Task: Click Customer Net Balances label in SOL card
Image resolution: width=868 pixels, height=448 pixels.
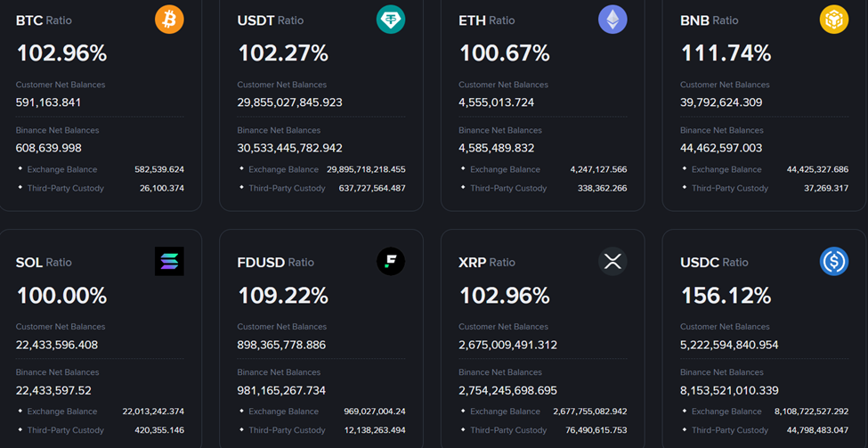Action: click(61, 327)
